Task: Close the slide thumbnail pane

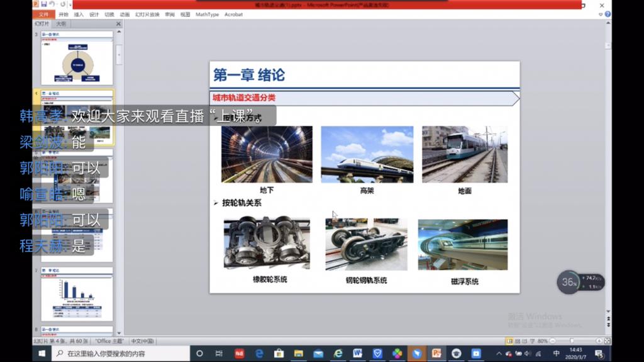Action: click(118, 24)
